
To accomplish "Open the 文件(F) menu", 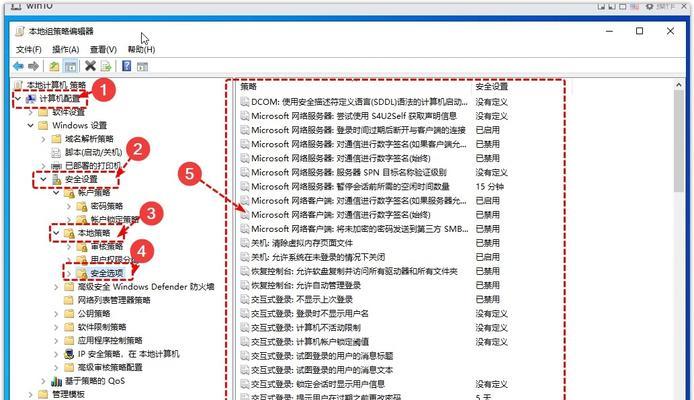I will point(29,49).
